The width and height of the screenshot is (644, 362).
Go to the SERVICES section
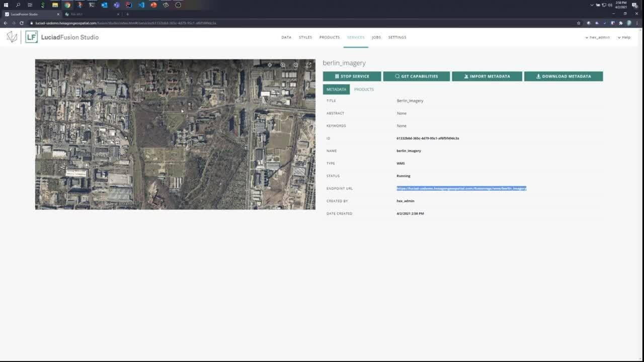(x=356, y=37)
